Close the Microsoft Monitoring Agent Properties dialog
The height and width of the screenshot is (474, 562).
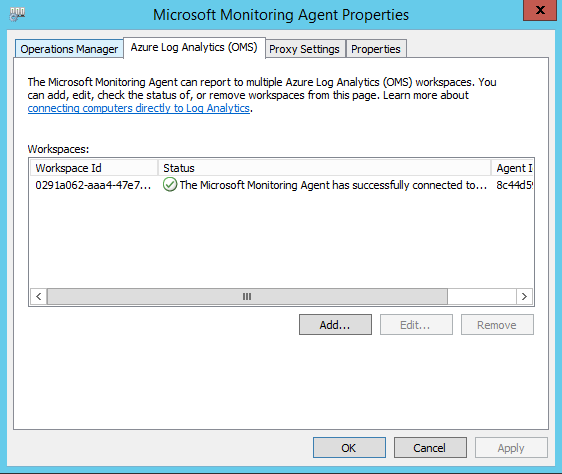click(540, 10)
